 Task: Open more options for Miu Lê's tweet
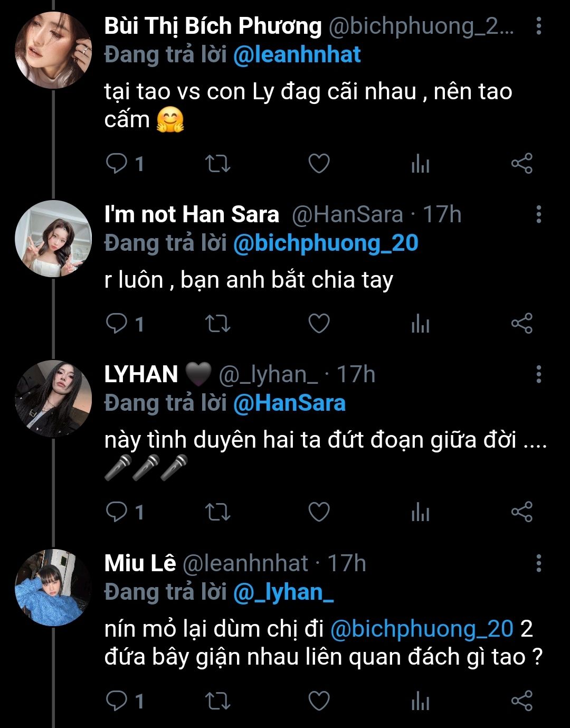(538, 563)
